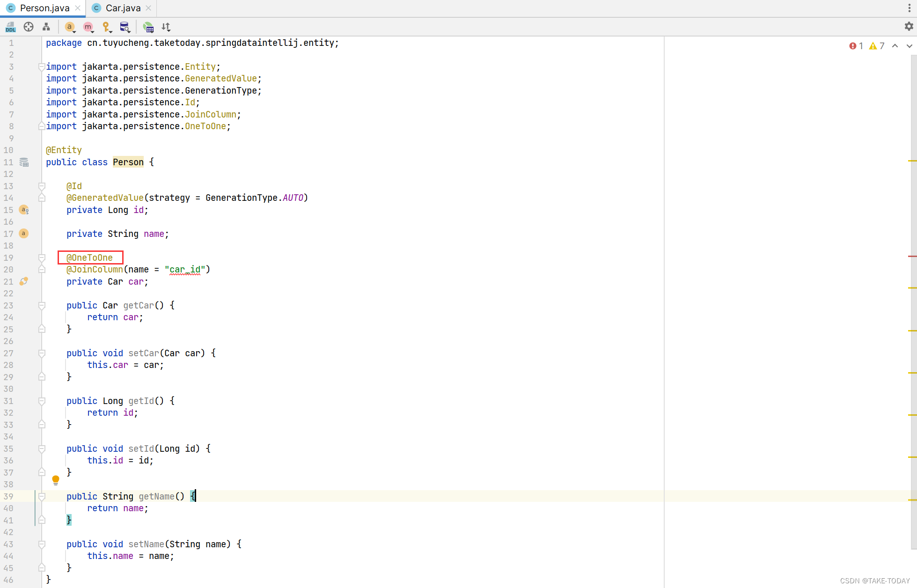This screenshot has width=917, height=588.
Task: Open the editor settings gear
Action: click(x=909, y=27)
